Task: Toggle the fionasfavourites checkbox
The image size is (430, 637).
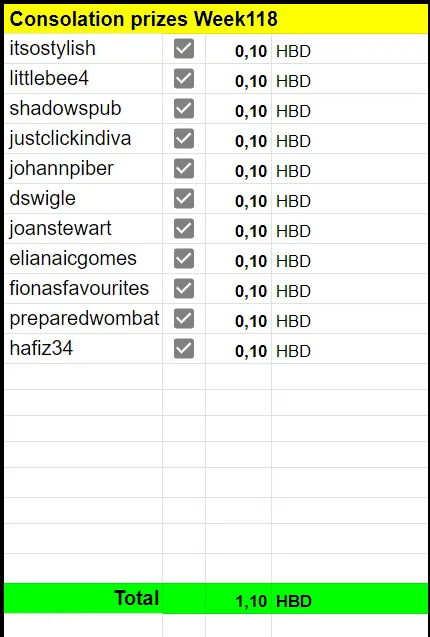Action: pos(184,289)
